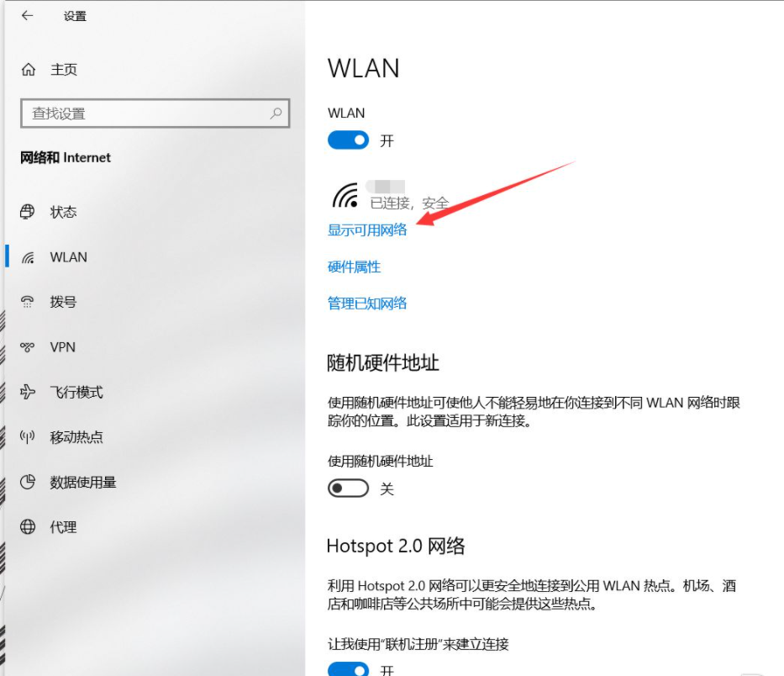This screenshot has height=676, width=784.
Task: Click the 状态 globe icon
Action: coord(28,212)
